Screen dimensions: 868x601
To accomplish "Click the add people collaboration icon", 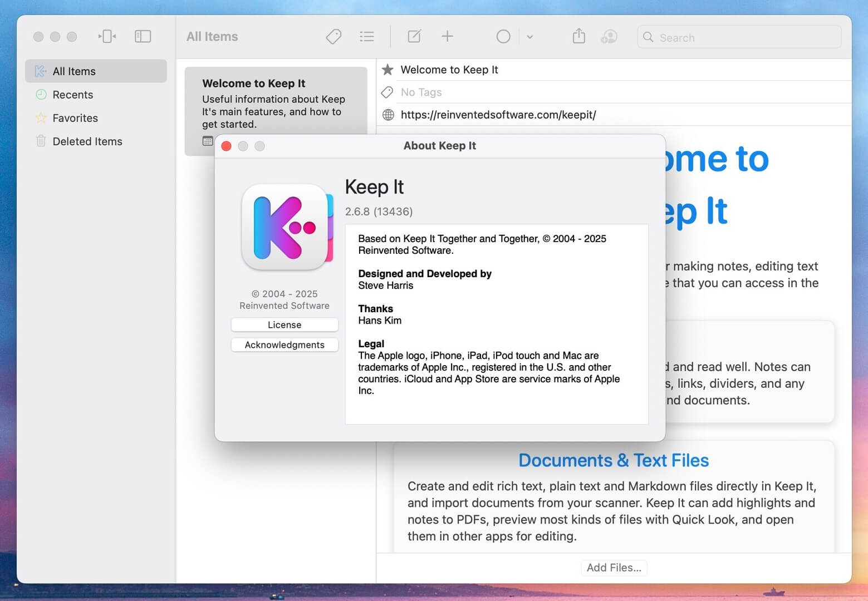I will pos(609,37).
